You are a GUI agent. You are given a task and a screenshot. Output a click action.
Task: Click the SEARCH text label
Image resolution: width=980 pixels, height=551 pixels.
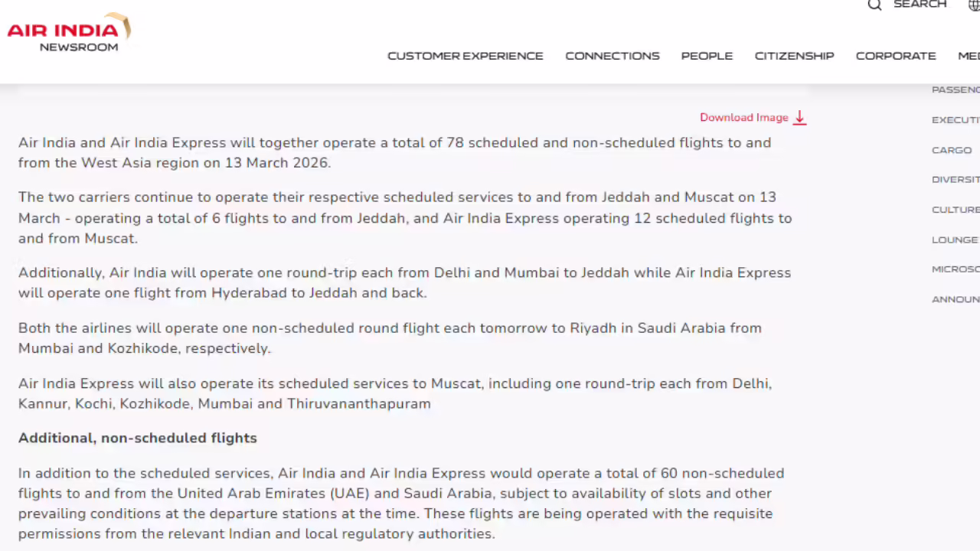[x=920, y=5]
